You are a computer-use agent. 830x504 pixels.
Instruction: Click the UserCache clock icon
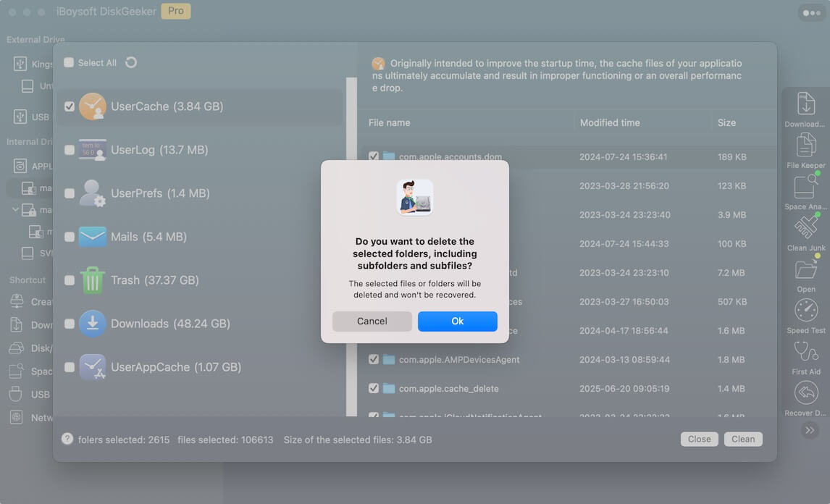pyautogui.click(x=93, y=106)
